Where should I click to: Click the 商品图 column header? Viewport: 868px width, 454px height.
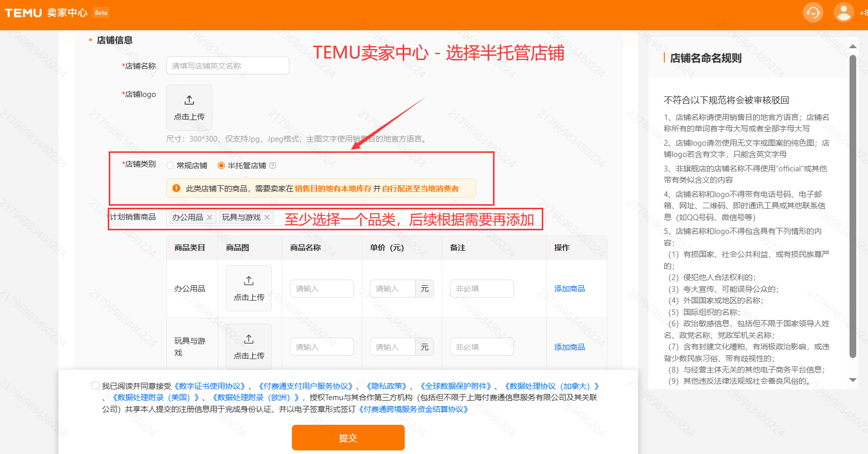238,248
